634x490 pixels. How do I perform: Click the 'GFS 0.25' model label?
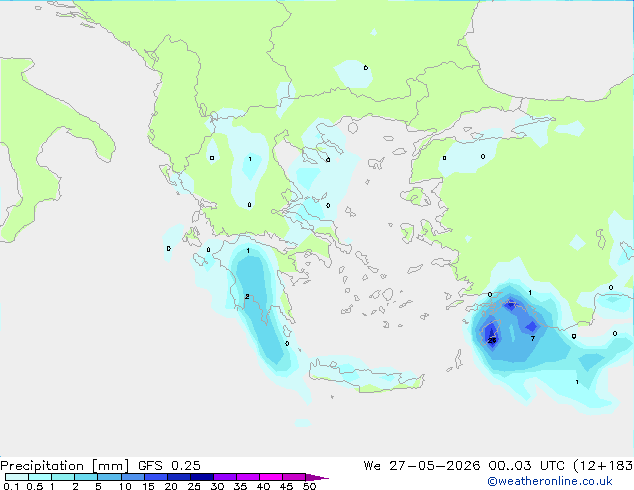pos(169,466)
